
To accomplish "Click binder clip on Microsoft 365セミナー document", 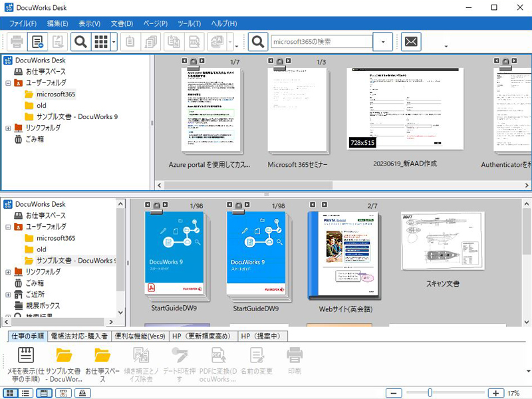I will click(x=279, y=63).
